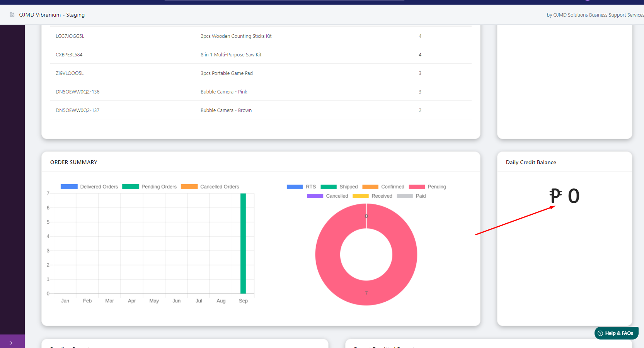Click product Bubble Camera - Pink
The width and height of the screenshot is (644, 348).
pos(224,92)
